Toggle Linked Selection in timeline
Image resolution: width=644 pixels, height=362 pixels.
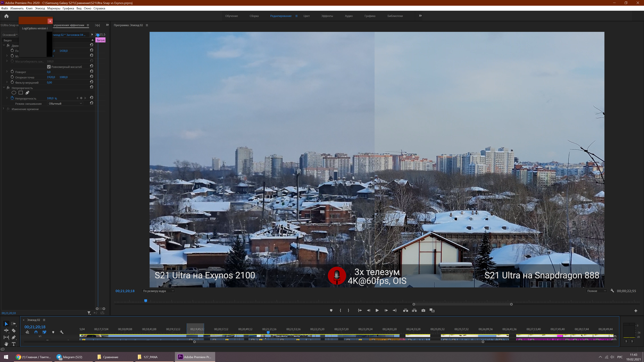pos(44,332)
